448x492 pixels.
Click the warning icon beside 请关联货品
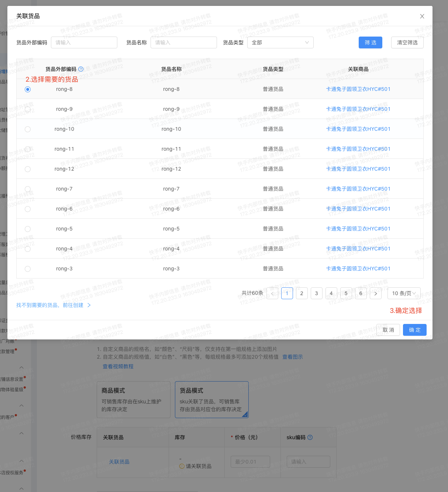182,466
